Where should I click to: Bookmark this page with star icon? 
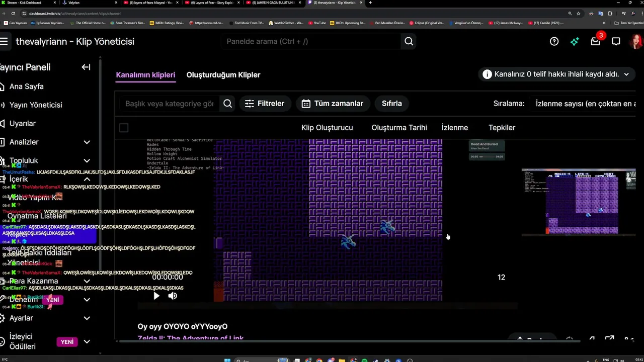point(579,14)
